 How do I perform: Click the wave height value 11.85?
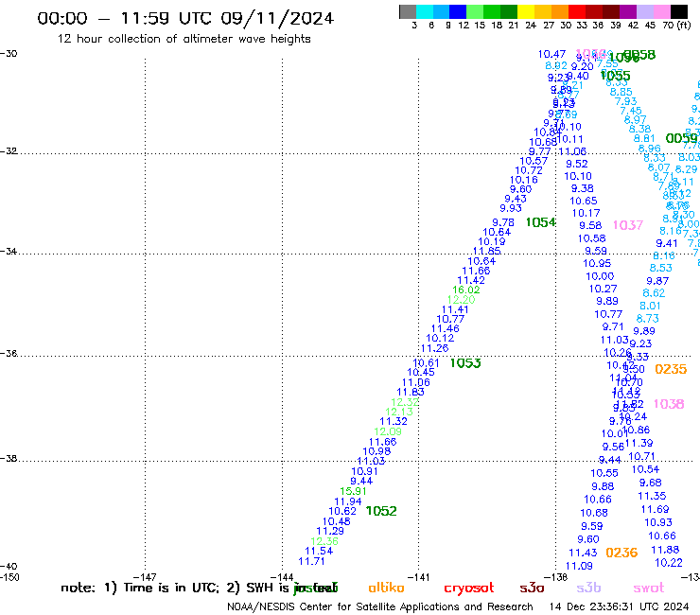[x=486, y=251]
